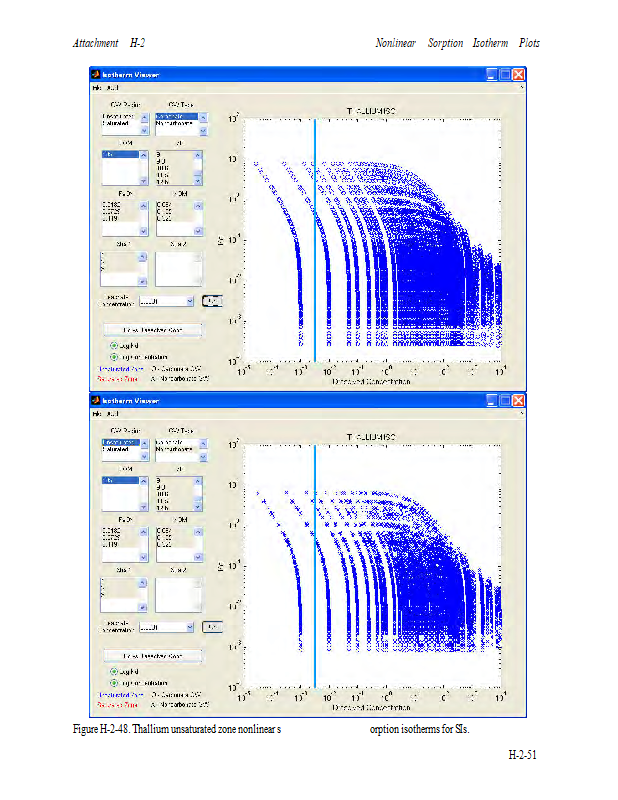Open the File menu in the lower window
Screen dimensions: 618x800
pos(98,413)
